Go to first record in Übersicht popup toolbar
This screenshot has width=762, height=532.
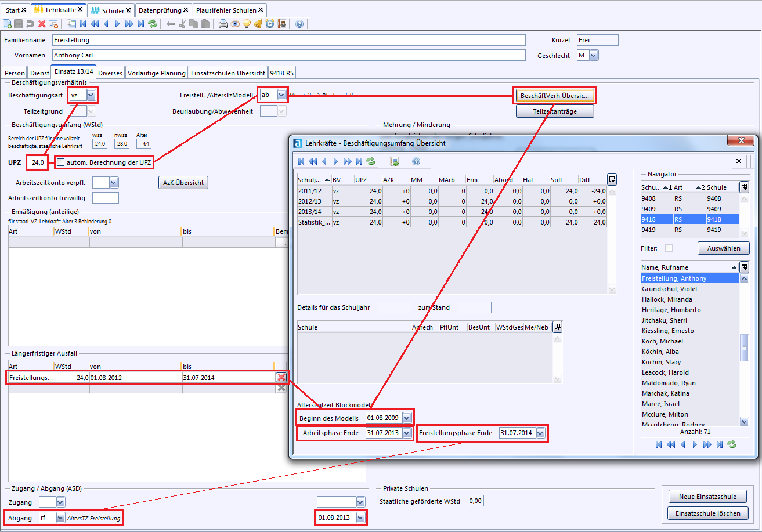301,161
